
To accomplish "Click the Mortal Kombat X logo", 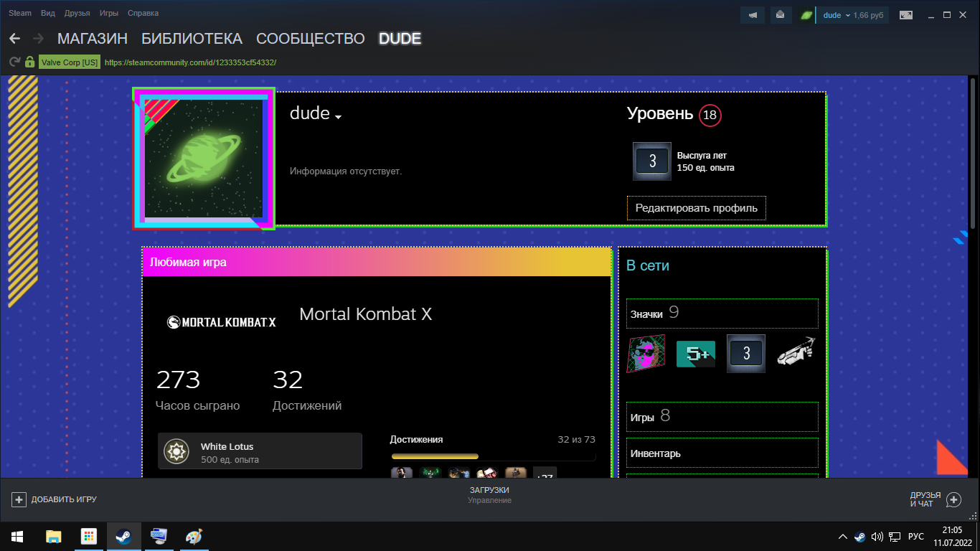I will point(221,323).
